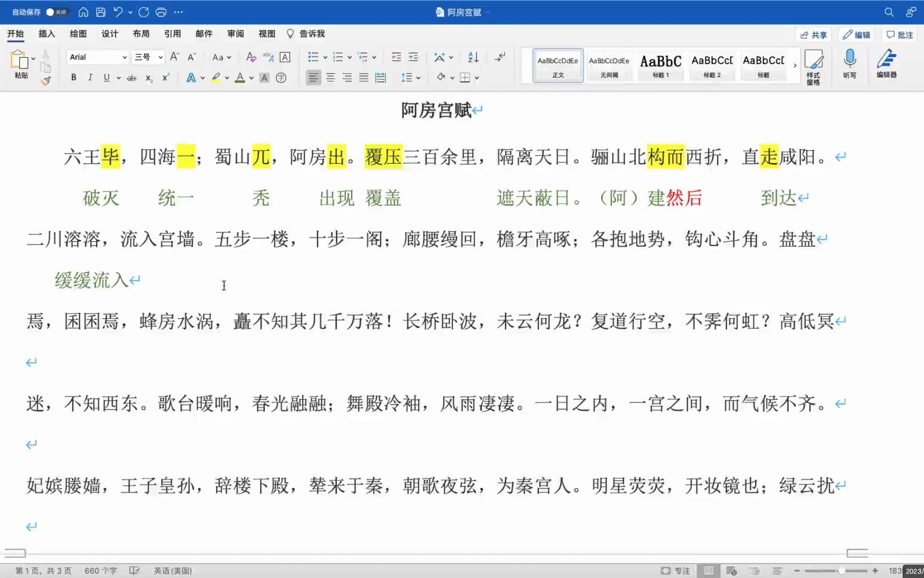Select the 正文 style thumbnail
Screen dimensions: 924x578
558,66
